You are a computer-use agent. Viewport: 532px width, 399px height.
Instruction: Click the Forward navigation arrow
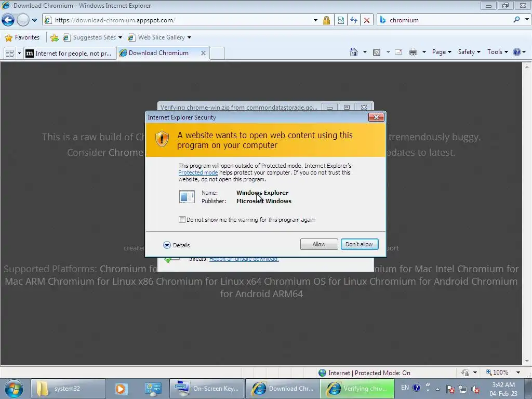tap(23, 20)
